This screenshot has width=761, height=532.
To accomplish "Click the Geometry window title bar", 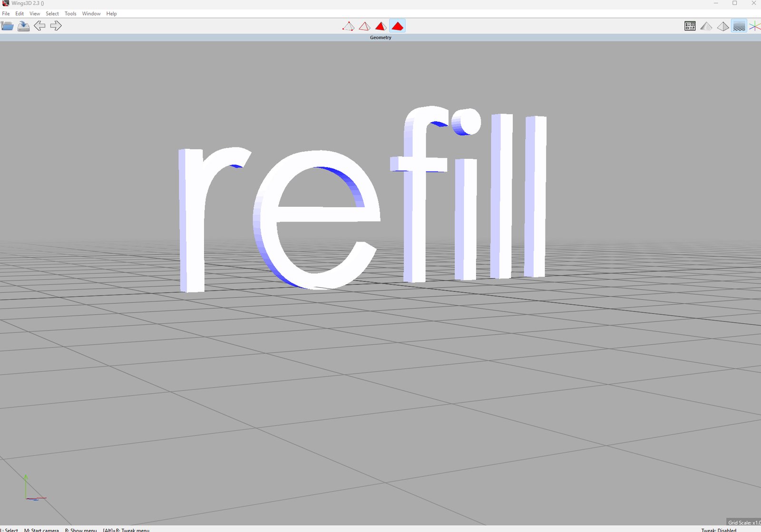I will (380, 38).
